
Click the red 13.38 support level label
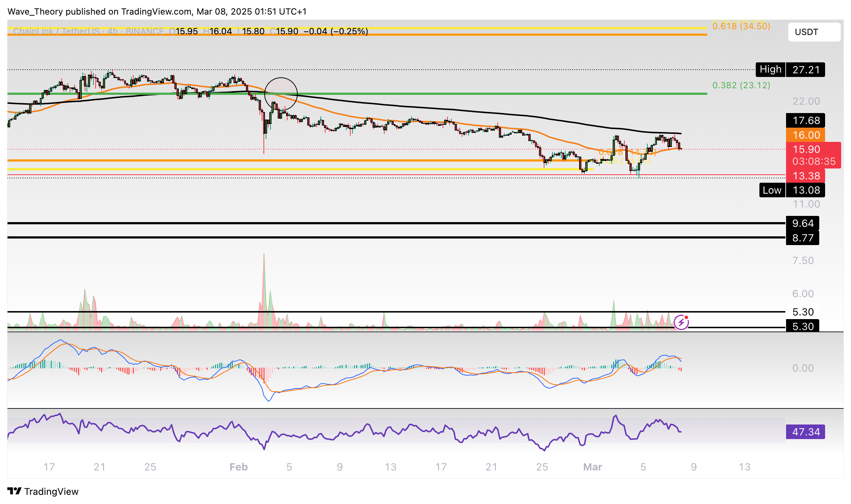tap(806, 176)
